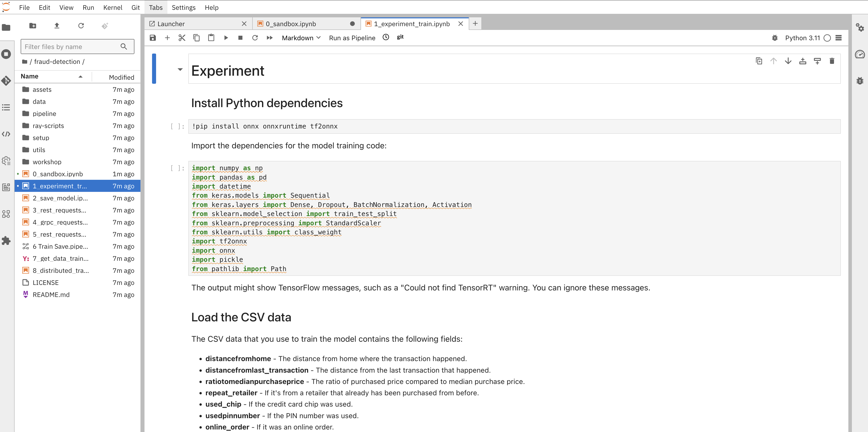Move the Experiment cell down
868x432 pixels.
[x=788, y=61]
